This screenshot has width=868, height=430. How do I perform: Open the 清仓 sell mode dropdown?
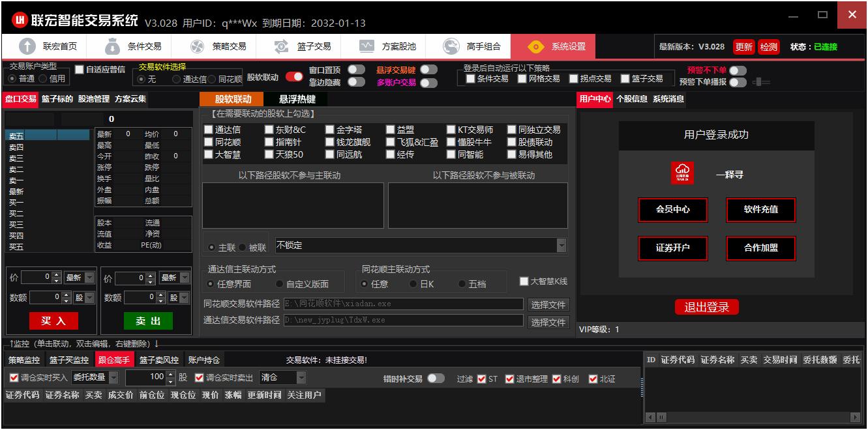pos(301,377)
